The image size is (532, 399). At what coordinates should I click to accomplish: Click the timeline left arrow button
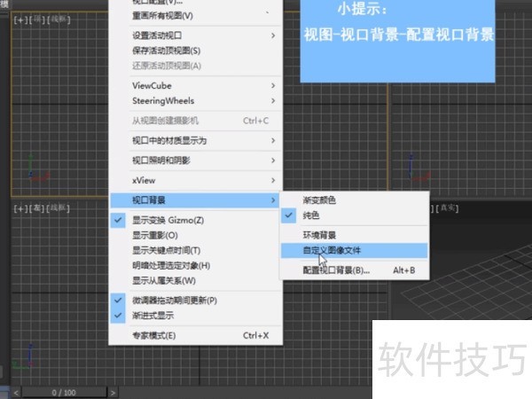pyautogui.click(x=16, y=392)
